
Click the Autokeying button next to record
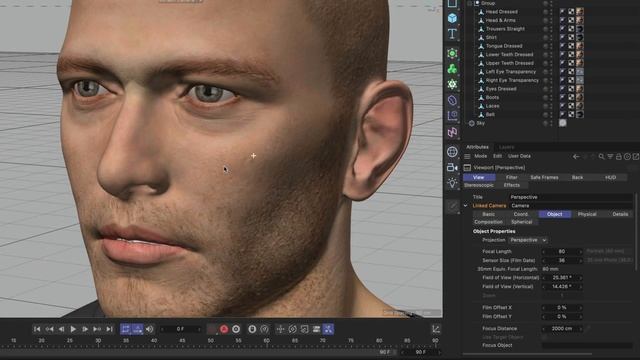pyautogui.click(x=236, y=329)
